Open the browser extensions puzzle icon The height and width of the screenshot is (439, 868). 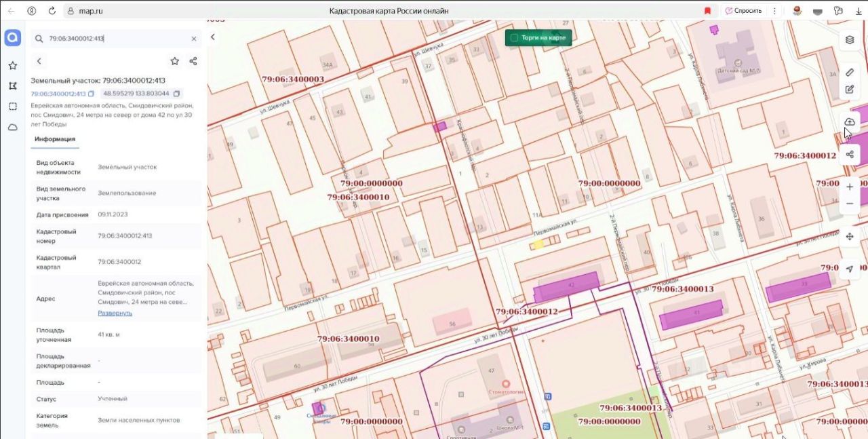pyautogui.click(x=838, y=11)
